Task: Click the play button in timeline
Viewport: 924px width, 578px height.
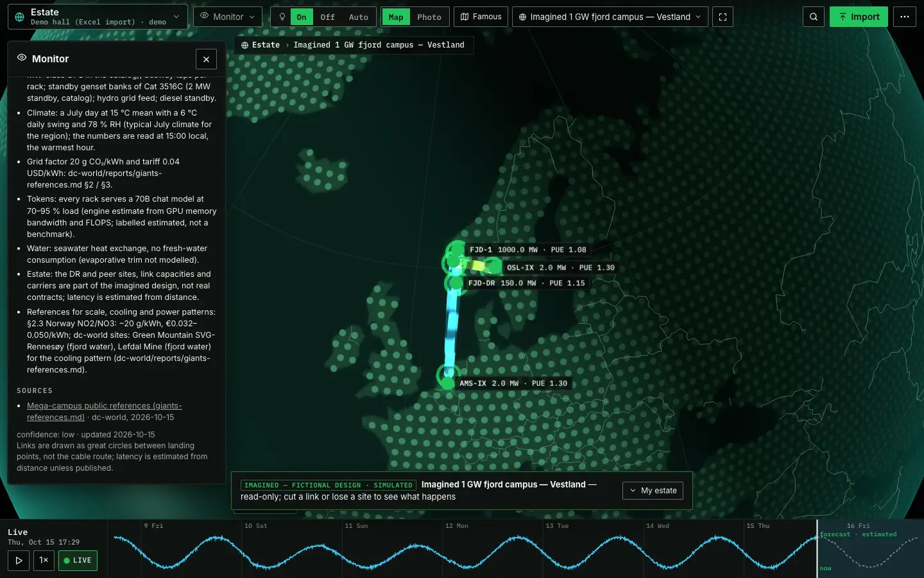Action: 19,560
